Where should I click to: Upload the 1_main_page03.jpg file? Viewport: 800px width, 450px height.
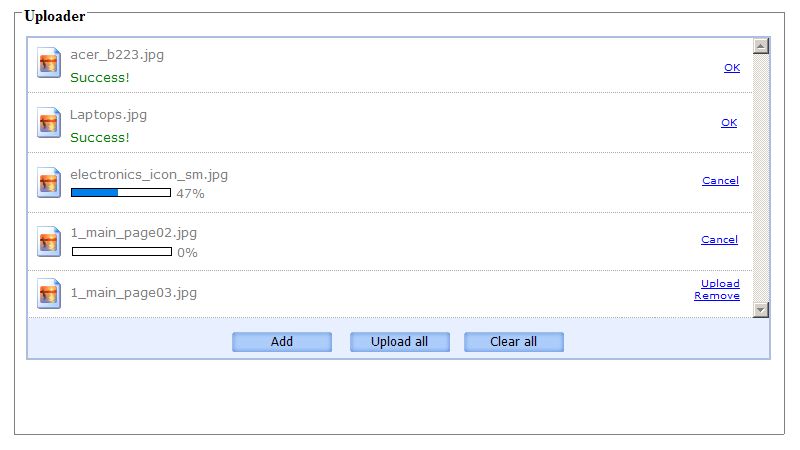tap(720, 284)
